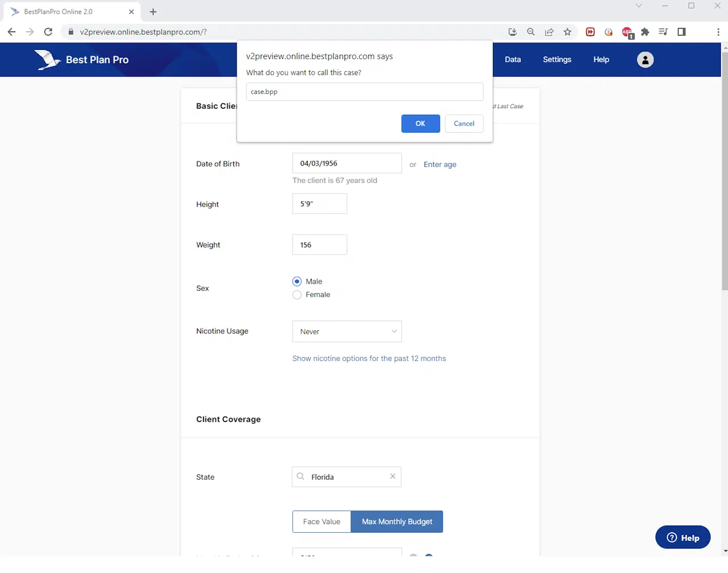This screenshot has height=573, width=728.
Task: Open the Settings menu item
Action: click(x=557, y=59)
